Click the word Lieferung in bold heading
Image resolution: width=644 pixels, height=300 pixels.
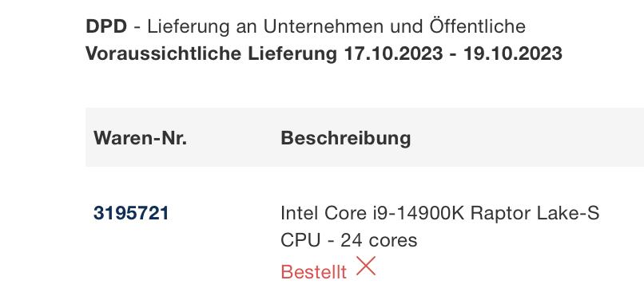292,53
